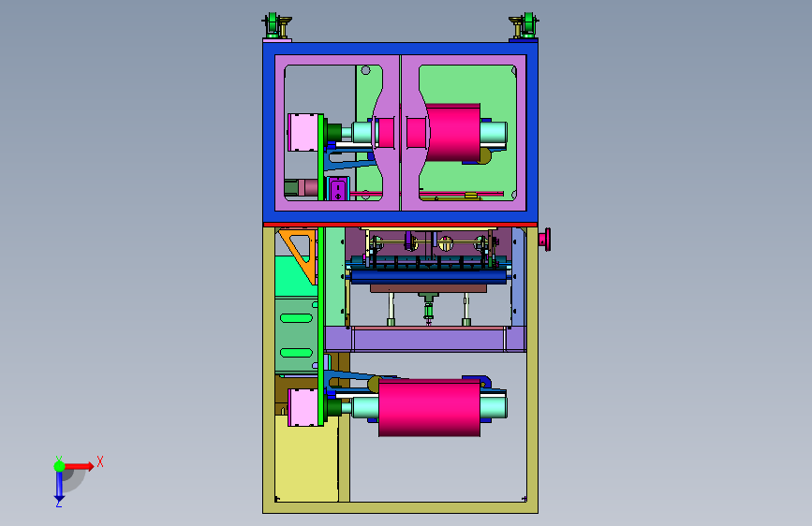Select the green caster wheel at the top left
Image resolution: width=812 pixels, height=526 pixels.
tap(273, 23)
